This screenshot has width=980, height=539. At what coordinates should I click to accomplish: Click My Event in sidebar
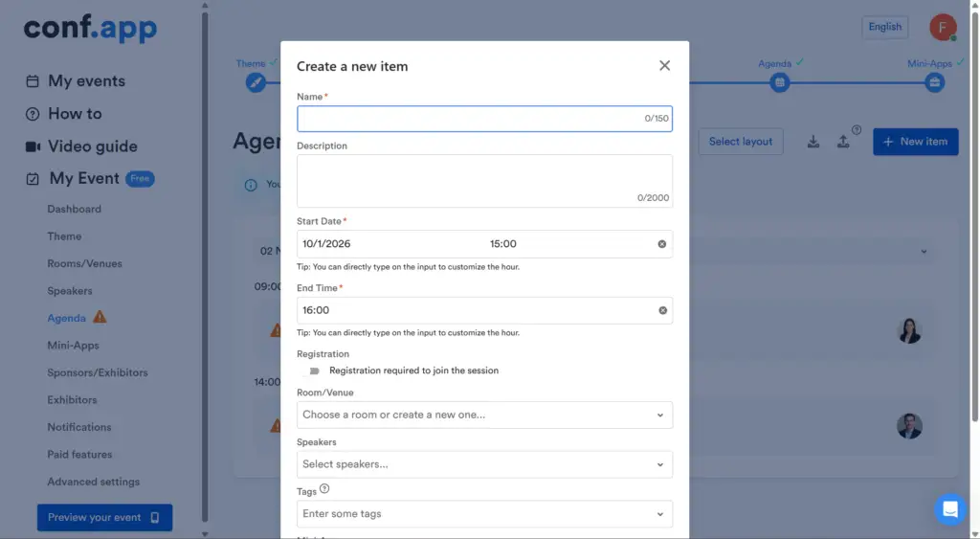click(x=84, y=178)
